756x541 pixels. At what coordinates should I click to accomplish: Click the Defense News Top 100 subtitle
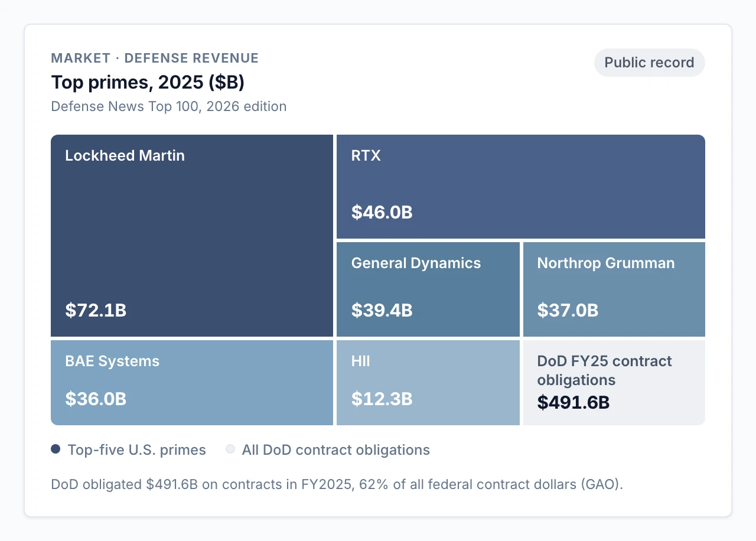tap(169, 106)
